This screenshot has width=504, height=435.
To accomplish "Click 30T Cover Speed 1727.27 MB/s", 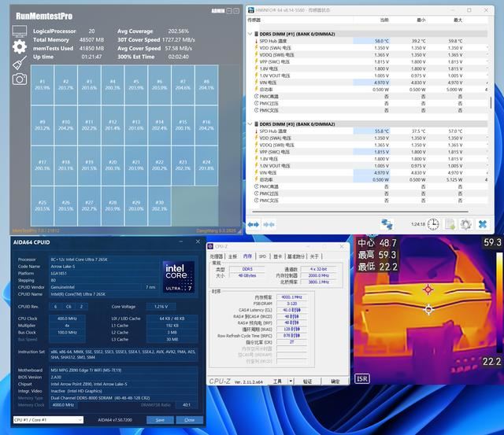I will coord(179,40).
